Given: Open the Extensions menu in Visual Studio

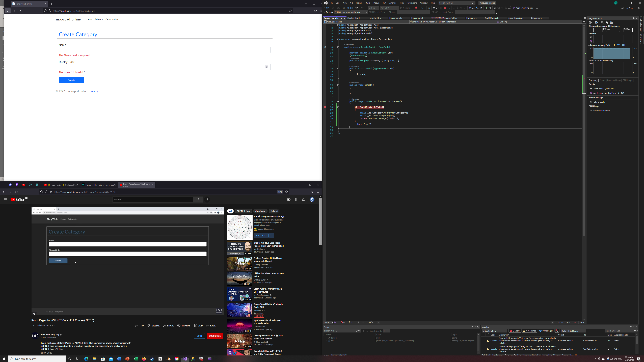Looking at the screenshot, I should tap(412, 3).
